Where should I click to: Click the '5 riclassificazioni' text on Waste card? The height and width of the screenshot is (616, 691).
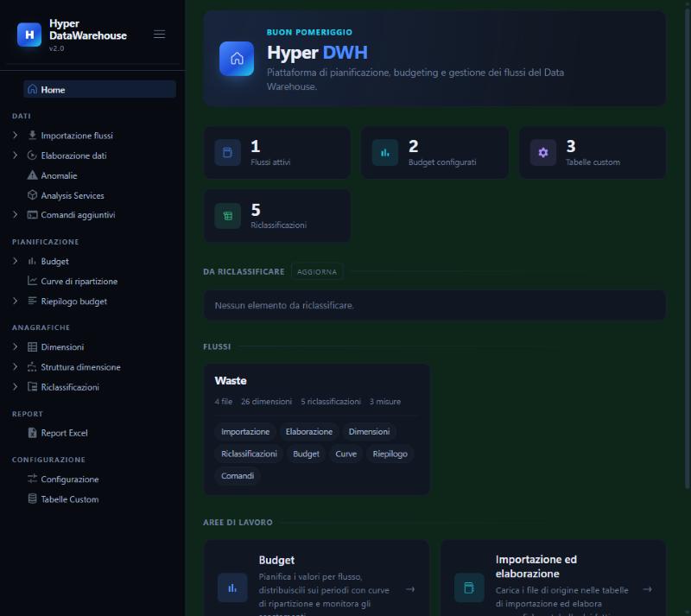coord(331,401)
